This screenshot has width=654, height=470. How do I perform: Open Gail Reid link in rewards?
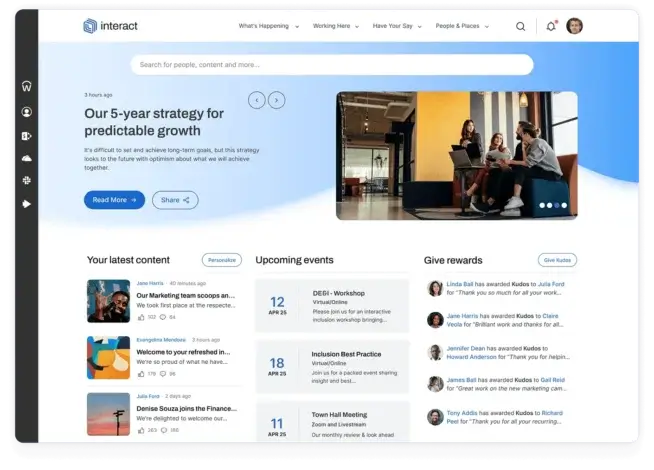552,380
